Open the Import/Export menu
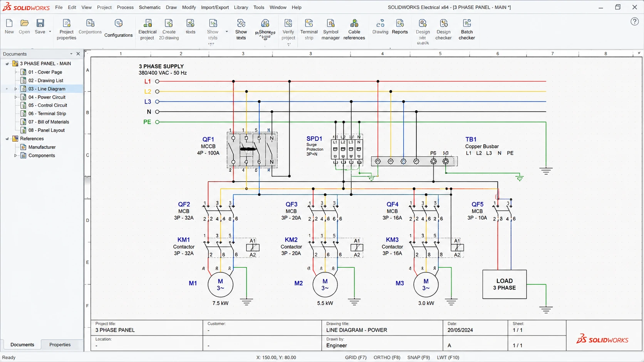Viewport: 644px width, 362px height. tap(215, 7)
